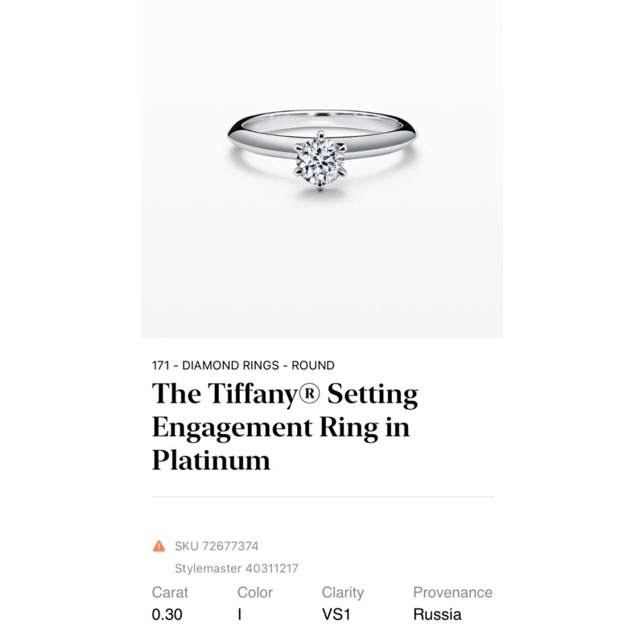The height and width of the screenshot is (644, 644).
Task: Click the Color label
Action: pyautogui.click(x=254, y=592)
